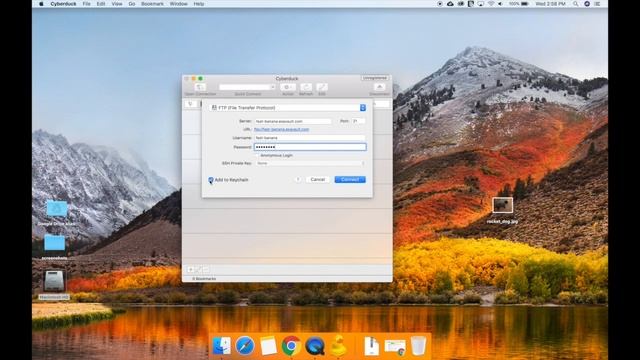Viewport: 640px width, 360px height.
Task: Open the Quick Connect combo box
Action: click(x=247, y=87)
